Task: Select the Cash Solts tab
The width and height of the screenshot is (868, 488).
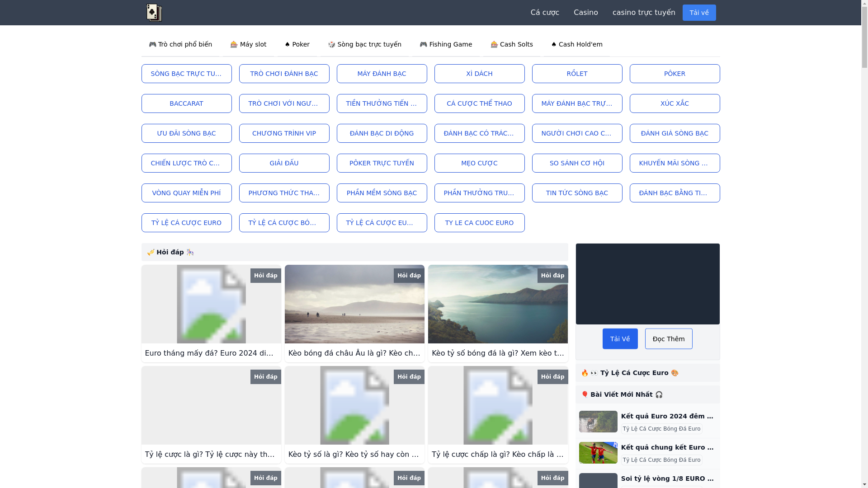Action: point(512,44)
